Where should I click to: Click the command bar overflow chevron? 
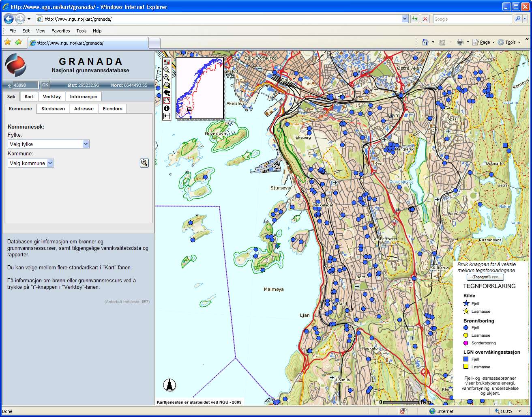click(527, 39)
